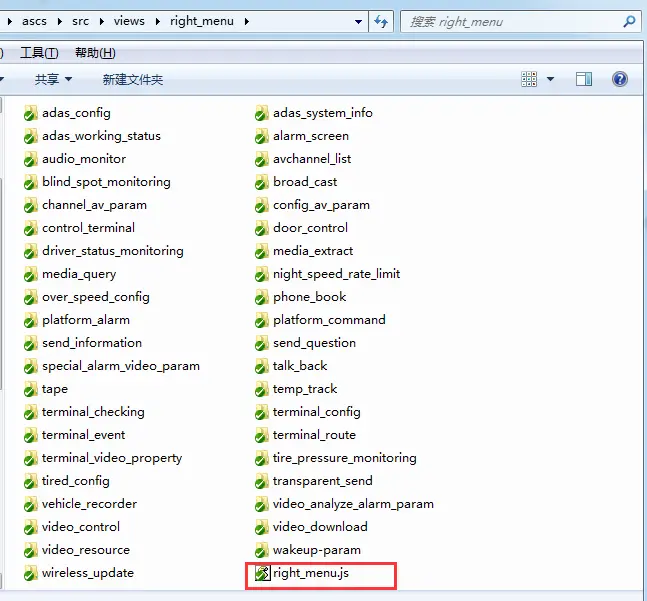Select terminal_checking folder name
Viewport: 647px width, 601px height.
click(x=93, y=412)
